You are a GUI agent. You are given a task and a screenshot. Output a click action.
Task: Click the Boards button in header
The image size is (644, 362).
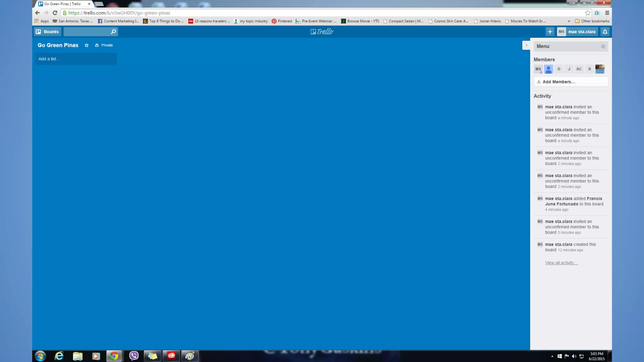[x=47, y=32]
